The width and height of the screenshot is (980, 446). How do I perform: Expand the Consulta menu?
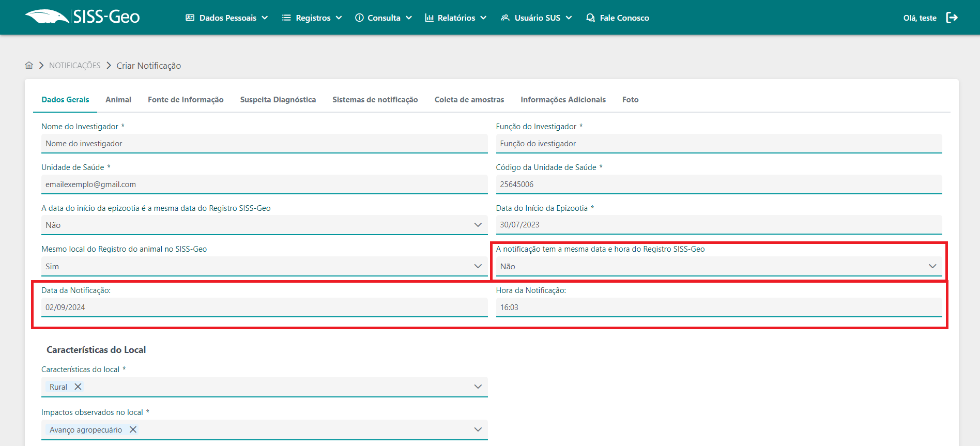click(x=384, y=18)
